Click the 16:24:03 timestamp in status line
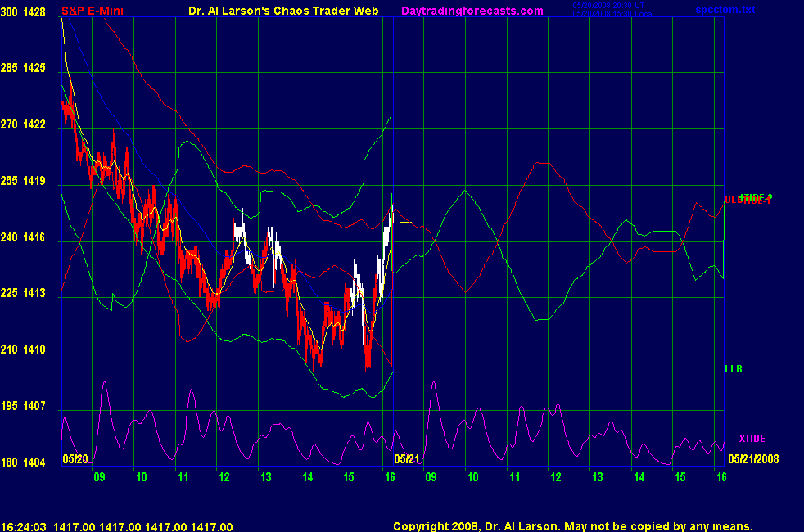804x532 pixels. pos(22,527)
